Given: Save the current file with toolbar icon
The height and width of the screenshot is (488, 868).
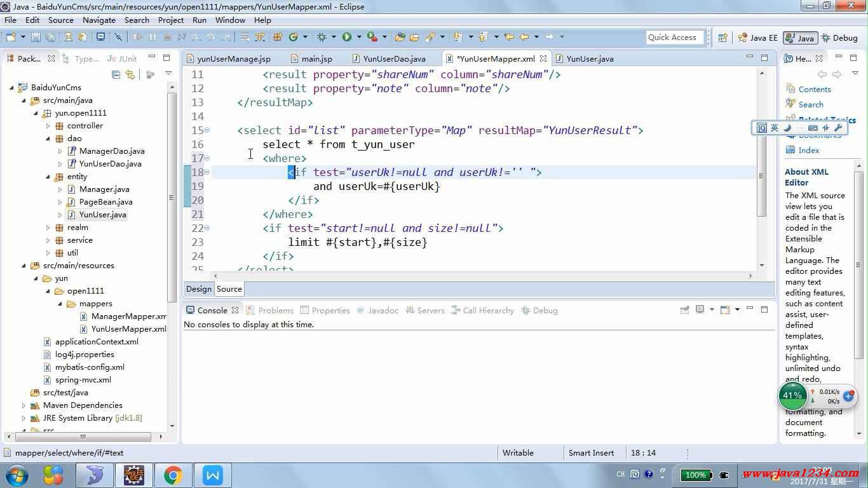Looking at the screenshot, I should (x=36, y=37).
